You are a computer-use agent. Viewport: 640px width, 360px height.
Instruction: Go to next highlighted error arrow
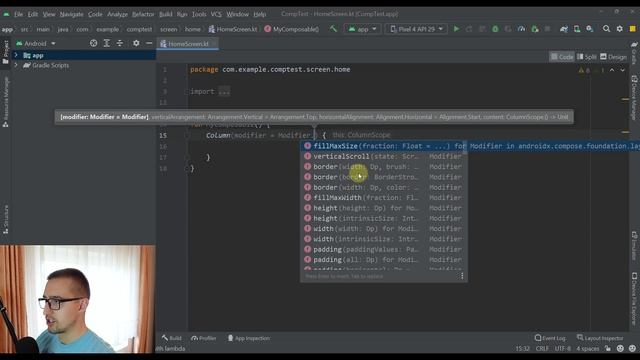pyautogui.click(x=622, y=70)
